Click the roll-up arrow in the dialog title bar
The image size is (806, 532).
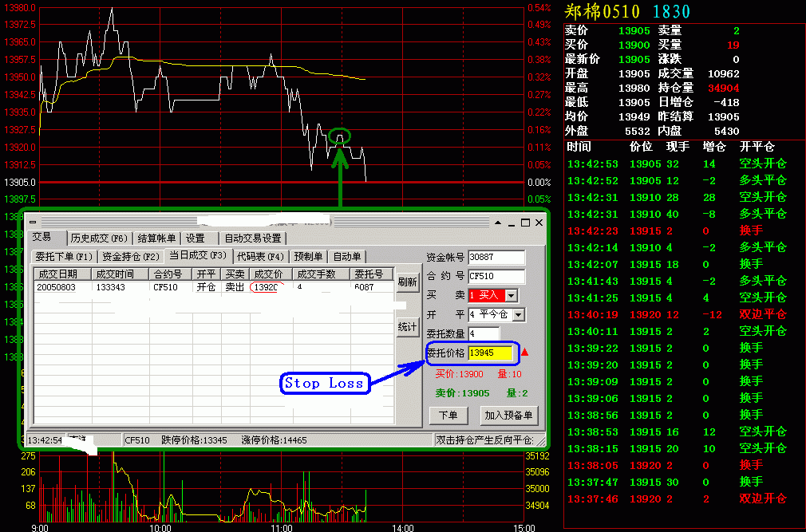(497, 223)
